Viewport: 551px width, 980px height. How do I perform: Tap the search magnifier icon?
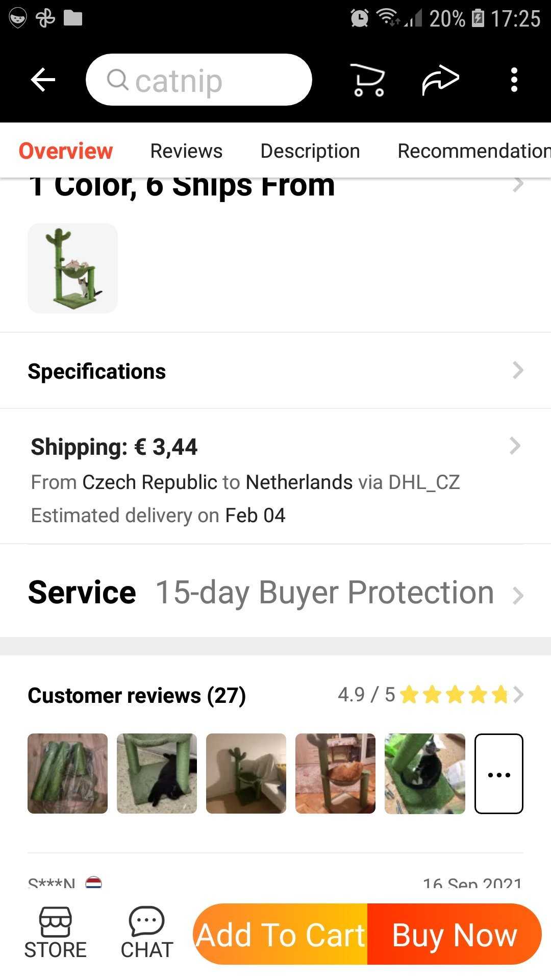(x=118, y=80)
